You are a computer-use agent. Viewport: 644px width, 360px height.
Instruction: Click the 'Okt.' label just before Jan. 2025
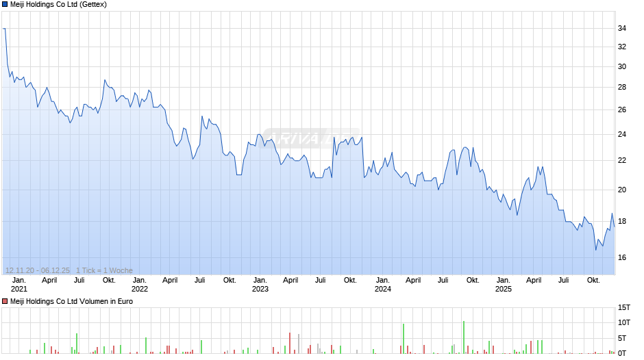tap(473, 281)
